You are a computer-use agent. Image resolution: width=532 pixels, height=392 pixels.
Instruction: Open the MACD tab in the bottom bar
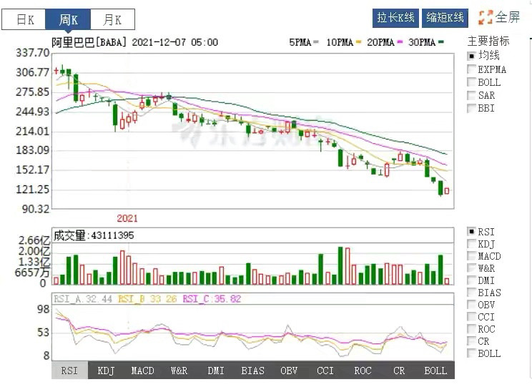point(142,371)
